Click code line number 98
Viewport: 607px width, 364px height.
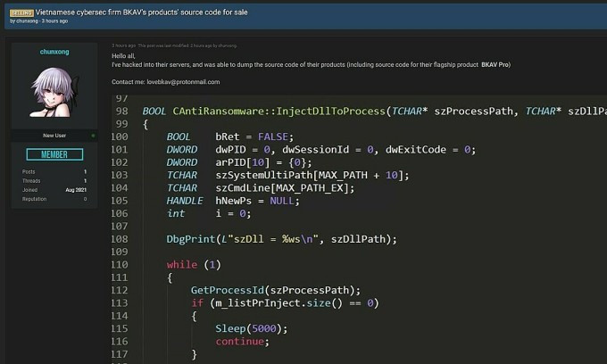121,111
